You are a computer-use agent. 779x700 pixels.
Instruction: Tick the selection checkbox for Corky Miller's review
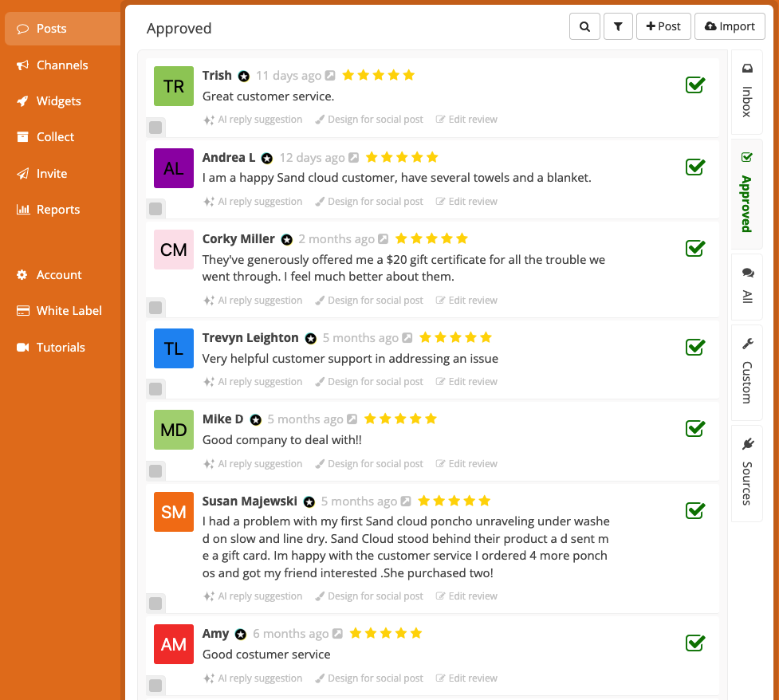155,308
